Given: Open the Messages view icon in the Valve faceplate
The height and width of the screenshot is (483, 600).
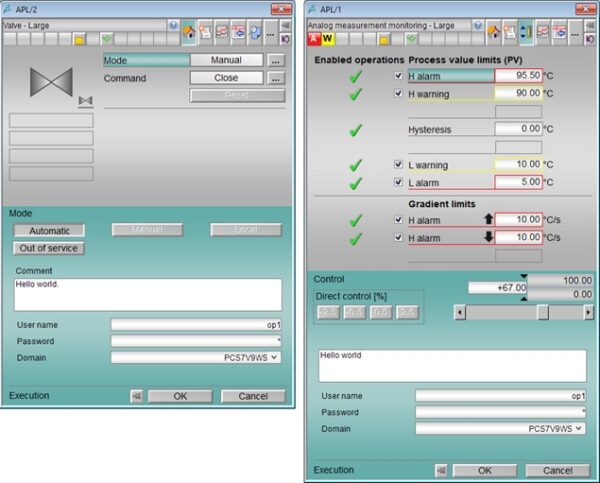Looking at the screenshot, I should point(205,33).
